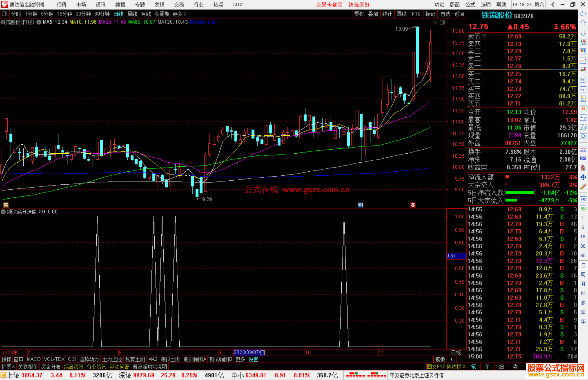Toggle the 缠论底分选股 indicator circle button
This screenshot has width=588, height=380.
(3, 212)
